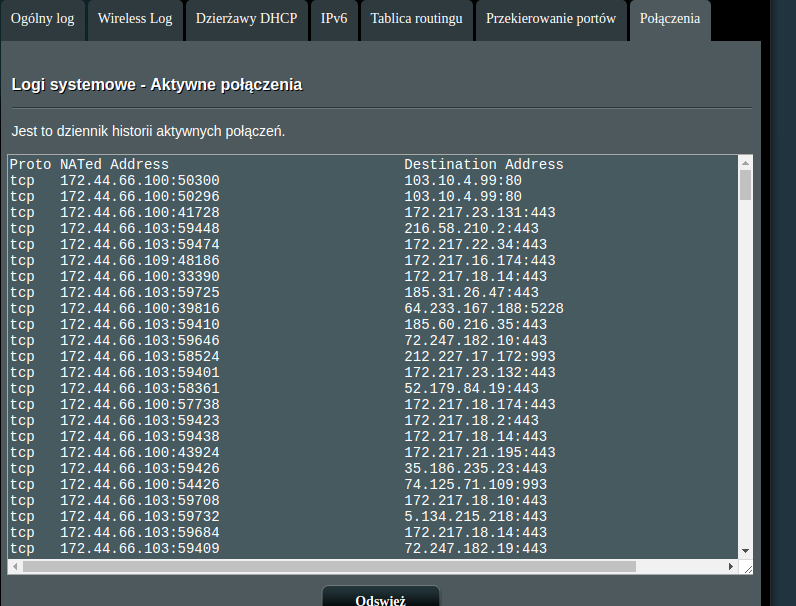
Task: Click the vertical scrollbar down arrow
Action: pos(745,551)
